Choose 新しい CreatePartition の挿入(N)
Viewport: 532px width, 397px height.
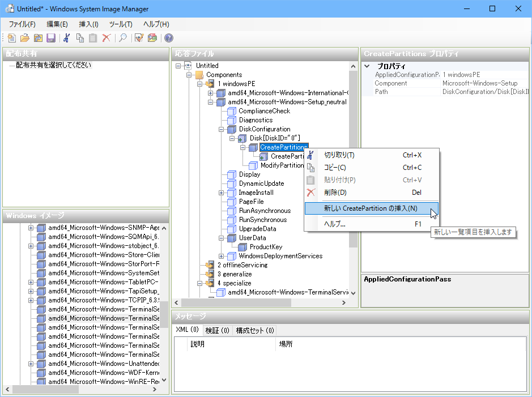pyautogui.click(x=372, y=208)
